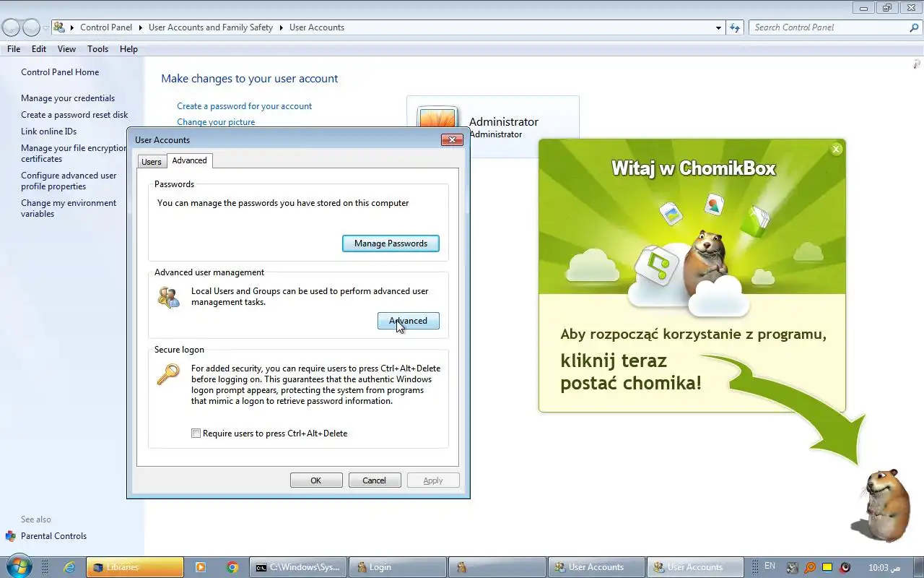Viewport: 924px width, 578px height.
Task: Open the Libraries taskbar button
Action: pos(135,567)
